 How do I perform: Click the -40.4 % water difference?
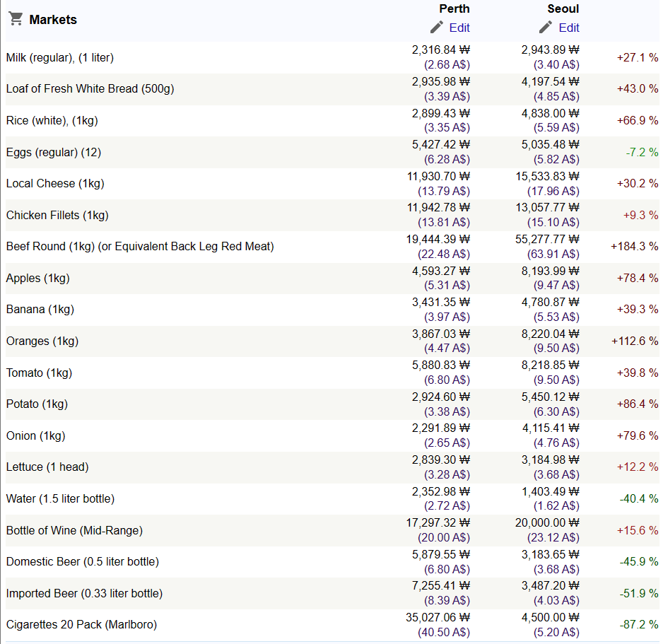[x=638, y=499]
